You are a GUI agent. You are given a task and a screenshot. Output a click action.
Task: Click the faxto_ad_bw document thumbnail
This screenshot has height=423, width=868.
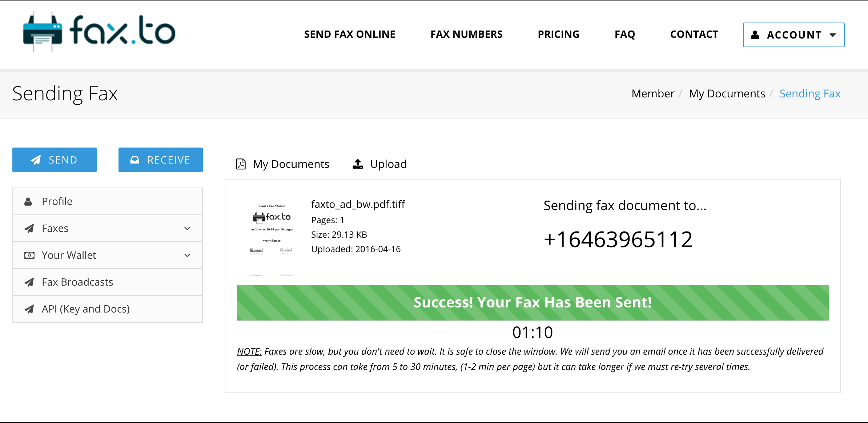click(x=272, y=238)
